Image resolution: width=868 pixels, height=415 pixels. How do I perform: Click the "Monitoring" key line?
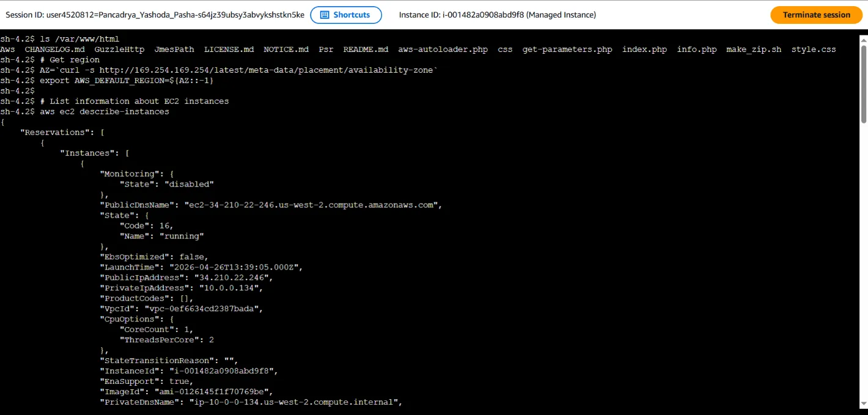[x=137, y=174]
